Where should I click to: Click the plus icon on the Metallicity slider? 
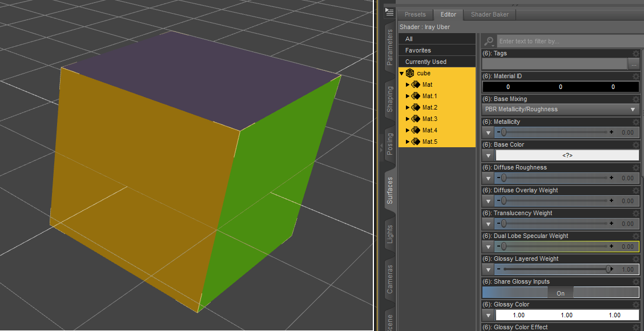[611, 132]
